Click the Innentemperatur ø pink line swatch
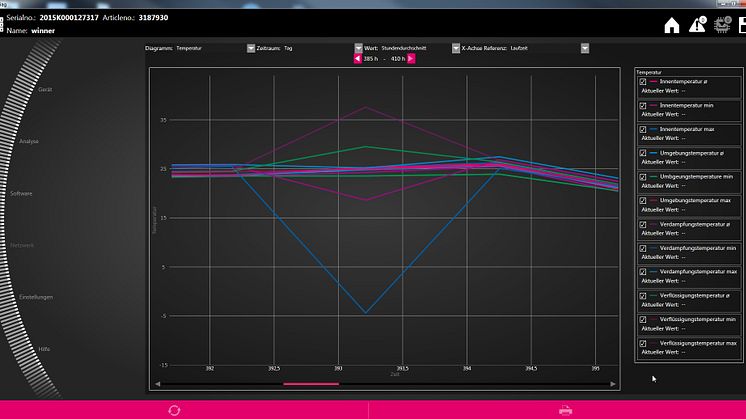 pyautogui.click(x=653, y=82)
